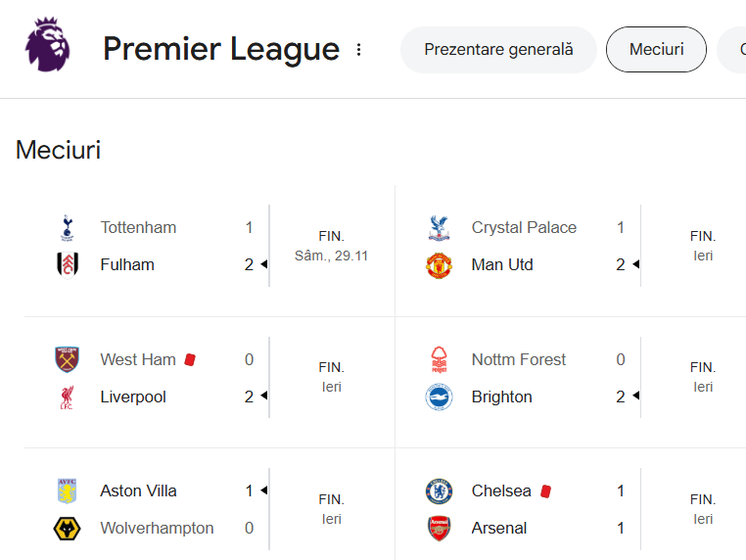746x560 pixels.
Task: Click the Tottenham club crest
Action: 67,228
